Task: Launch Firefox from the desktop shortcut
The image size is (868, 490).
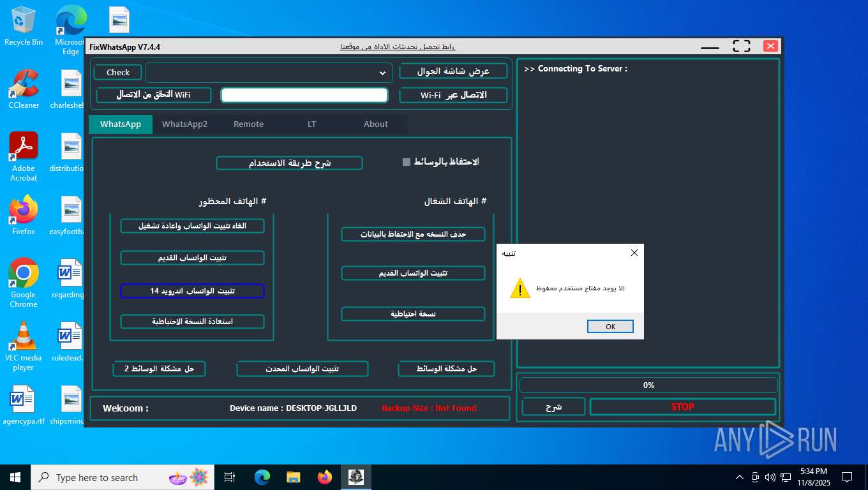Action: pyautogui.click(x=24, y=215)
